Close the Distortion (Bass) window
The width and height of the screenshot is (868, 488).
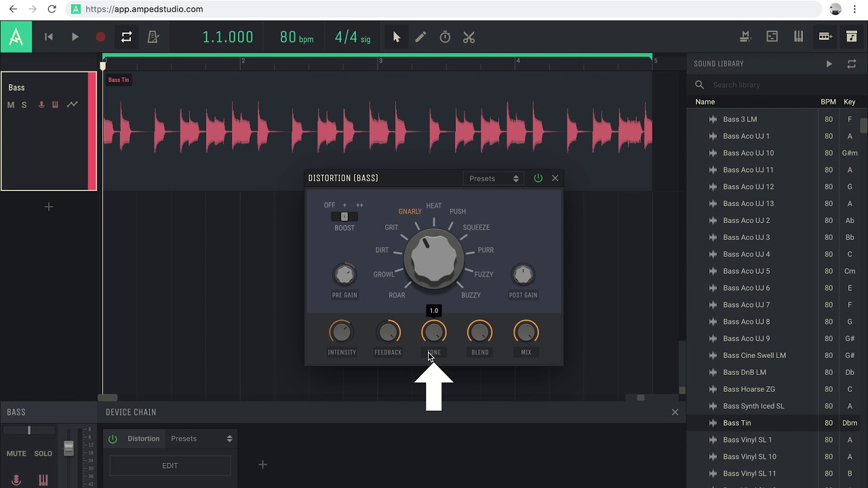[555, 178]
